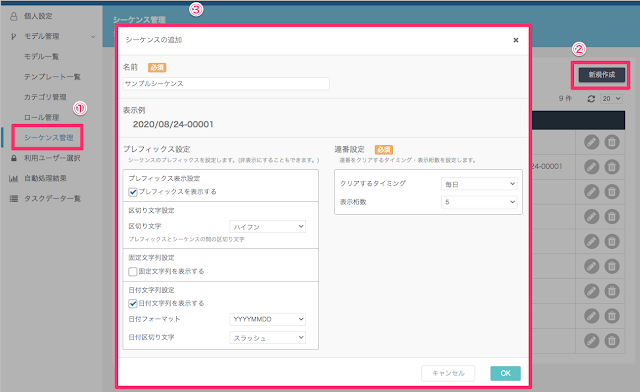Edit the row showing 24-00001
Image resolution: width=640 pixels, height=392 pixels.
point(591,167)
